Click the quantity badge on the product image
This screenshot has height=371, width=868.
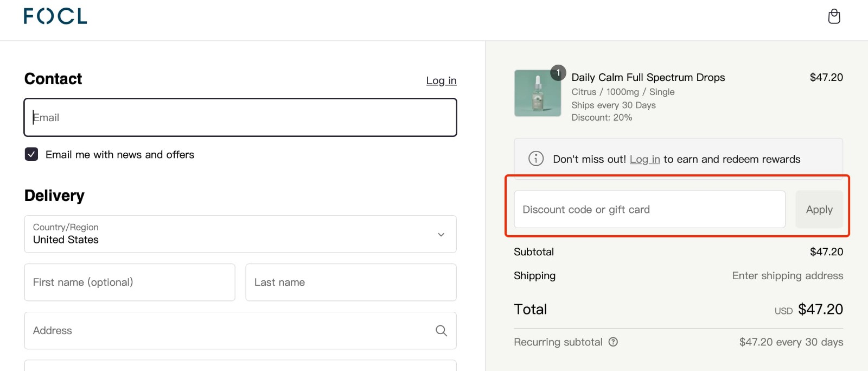[558, 72]
